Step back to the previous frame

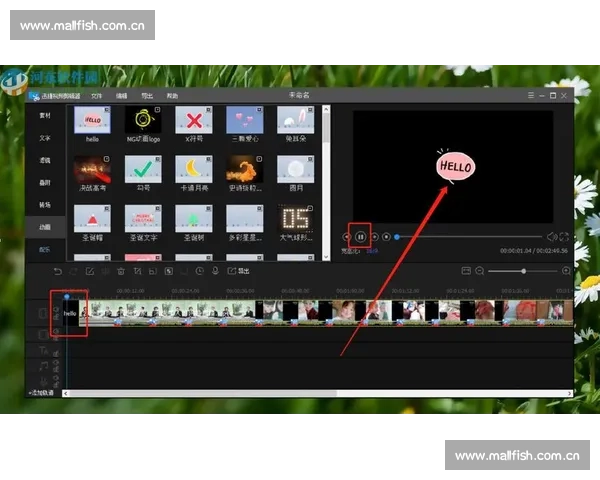pos(347,237)
